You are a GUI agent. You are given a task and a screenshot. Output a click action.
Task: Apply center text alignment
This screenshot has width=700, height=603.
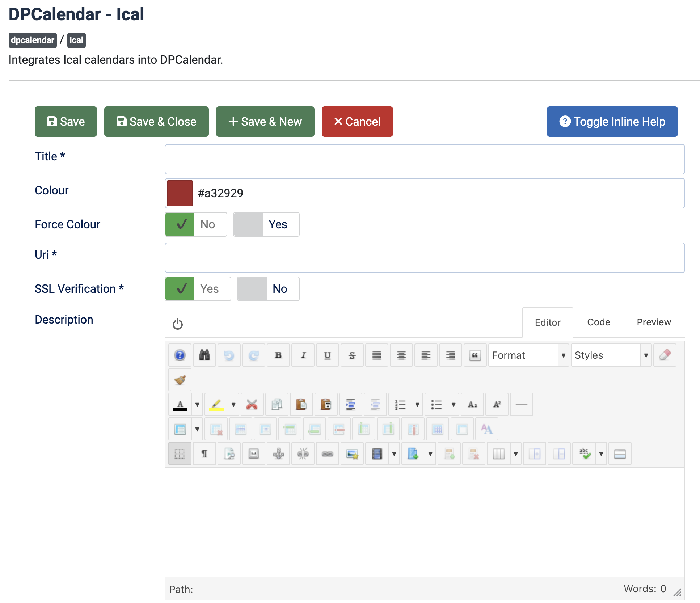tap(401, 355)
